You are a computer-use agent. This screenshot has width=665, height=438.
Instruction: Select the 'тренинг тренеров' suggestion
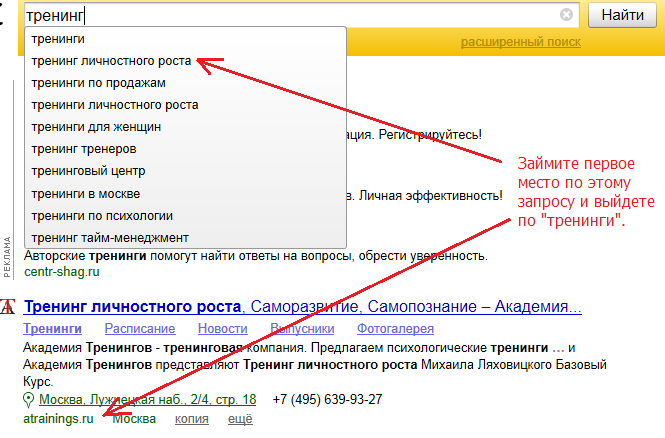point(84,149)
